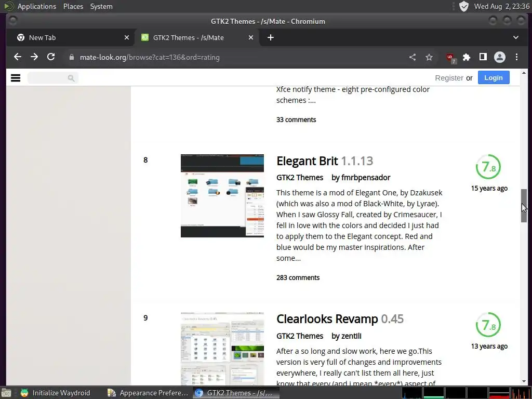The image size is (532, 399).
Task: Click the Login button
Action: click(494, 77)
